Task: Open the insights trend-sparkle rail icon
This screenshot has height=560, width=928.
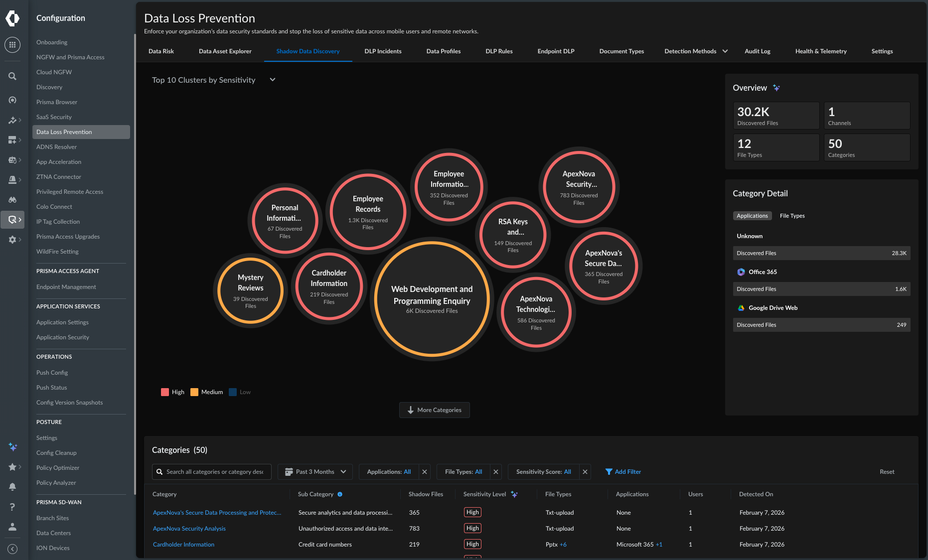Action: tap(12, 120)
